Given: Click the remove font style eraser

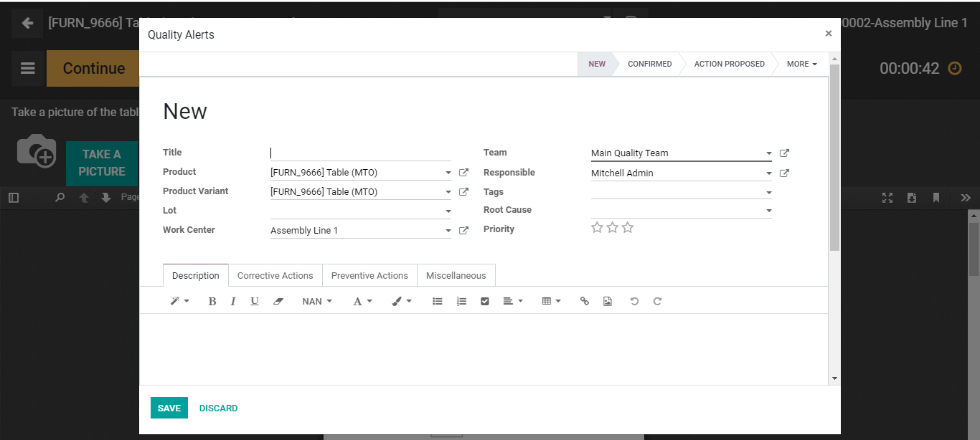Looking at the screenshot, I should (279, 302).
